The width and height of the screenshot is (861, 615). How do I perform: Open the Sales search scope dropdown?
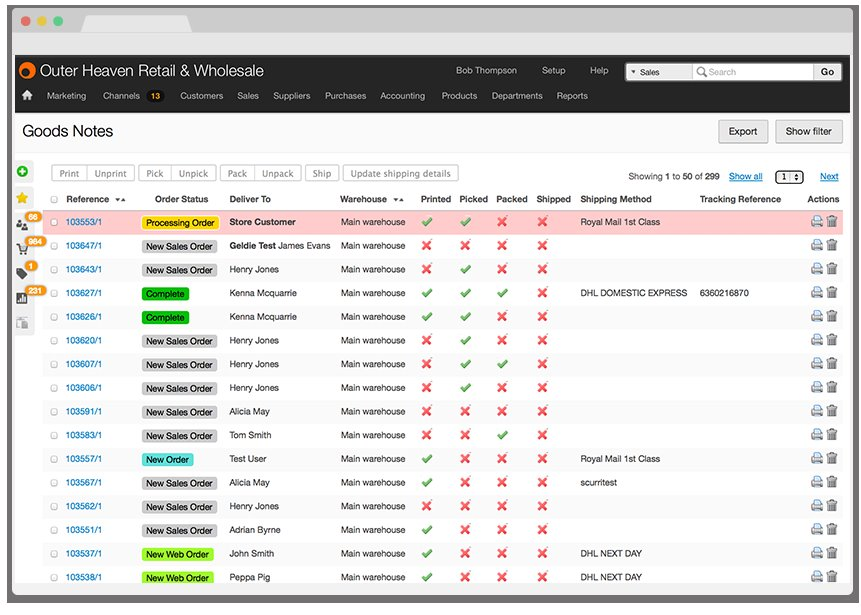[659, 72]
